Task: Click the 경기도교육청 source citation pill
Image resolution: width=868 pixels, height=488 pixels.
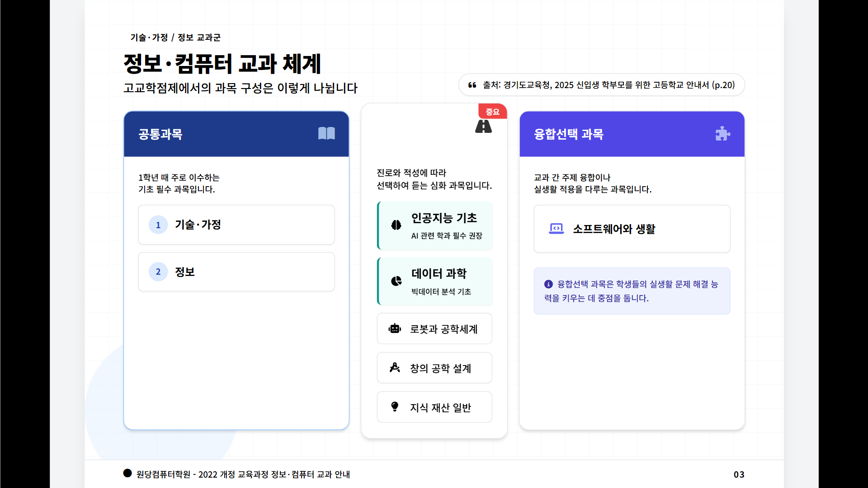Action: coord(601,85)
